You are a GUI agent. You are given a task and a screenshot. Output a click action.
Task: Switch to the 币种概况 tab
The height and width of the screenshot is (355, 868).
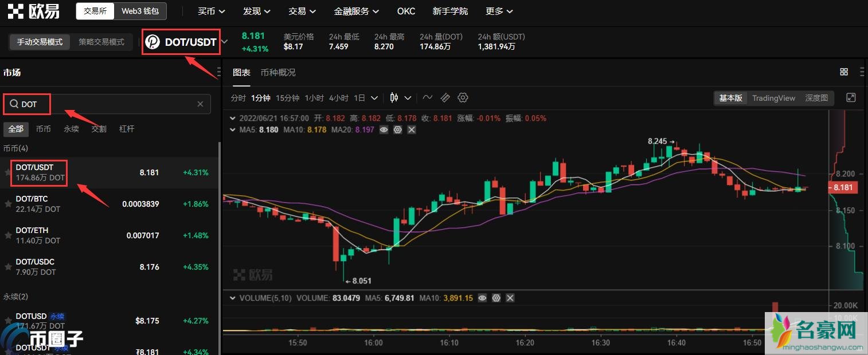pos(278,73)
